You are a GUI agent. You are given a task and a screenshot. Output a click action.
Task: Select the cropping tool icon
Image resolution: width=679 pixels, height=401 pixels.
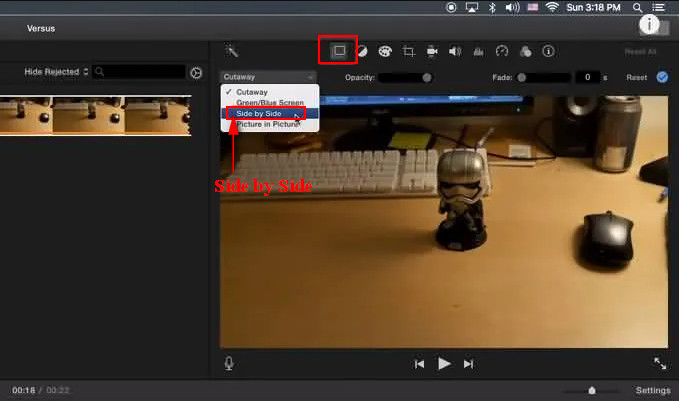point(408,52)
